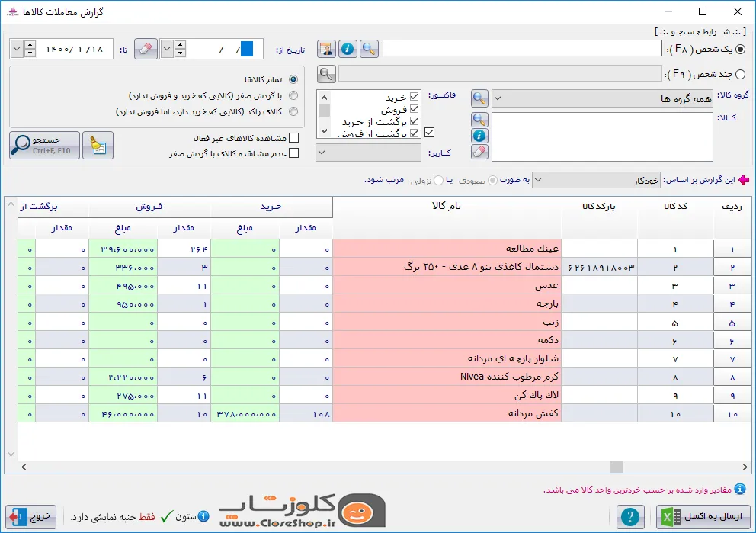Screen dimensions: 756x533
Task: Open the گروه کالا dropdown showing همه گروه ها
Action: coord(602,99)
